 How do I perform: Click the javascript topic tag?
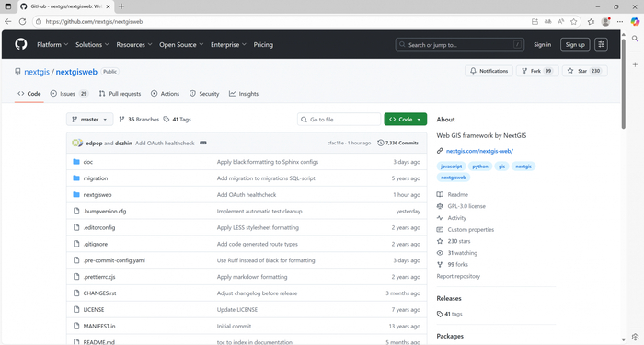click(451, 167)
